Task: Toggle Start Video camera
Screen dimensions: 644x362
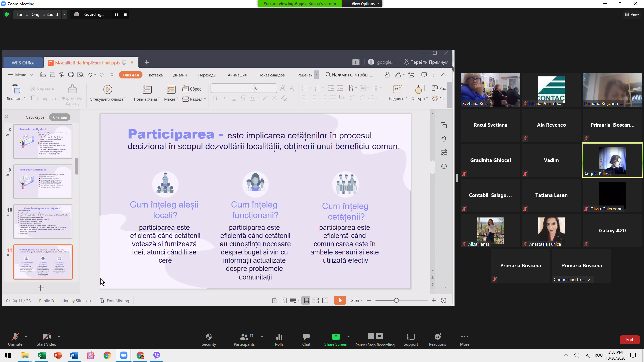Action: (x=46, y=339)
